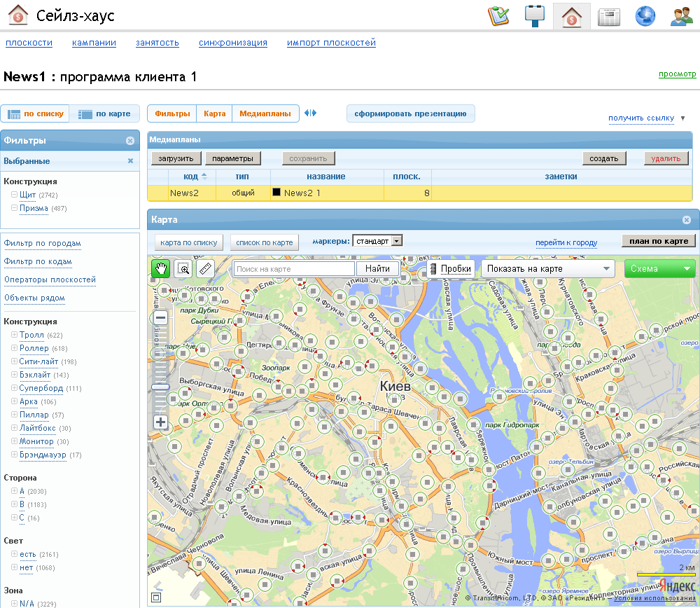The height and width of the screenshot is (608, 700).
Task: Open импорт плоскостей menu
Action: pyautogui.click(x=331, y=43)
